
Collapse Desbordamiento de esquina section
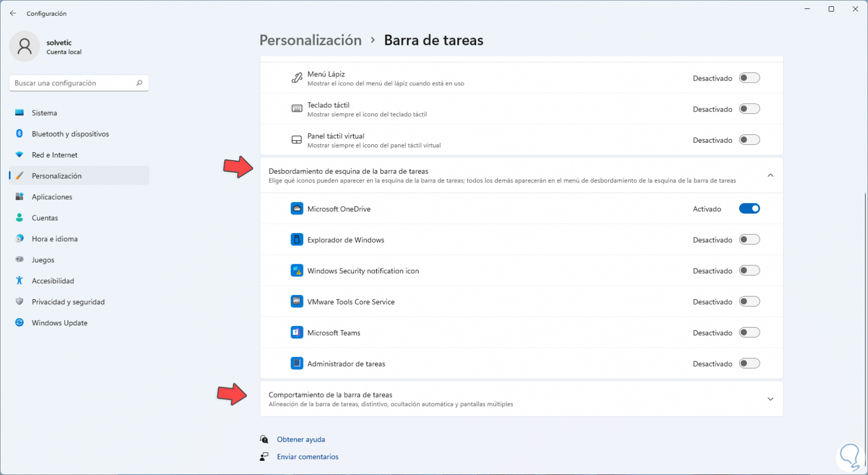[770, 175]
